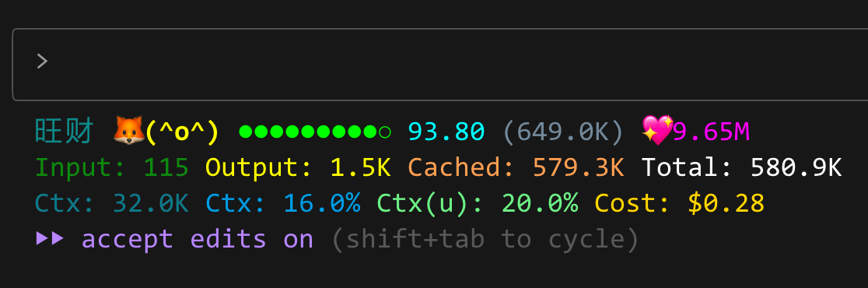Image resolution: width=868 pixels, height=288 pixels.
Task: Click the Total: 580.9K statistic
Action: coord(742,168)
